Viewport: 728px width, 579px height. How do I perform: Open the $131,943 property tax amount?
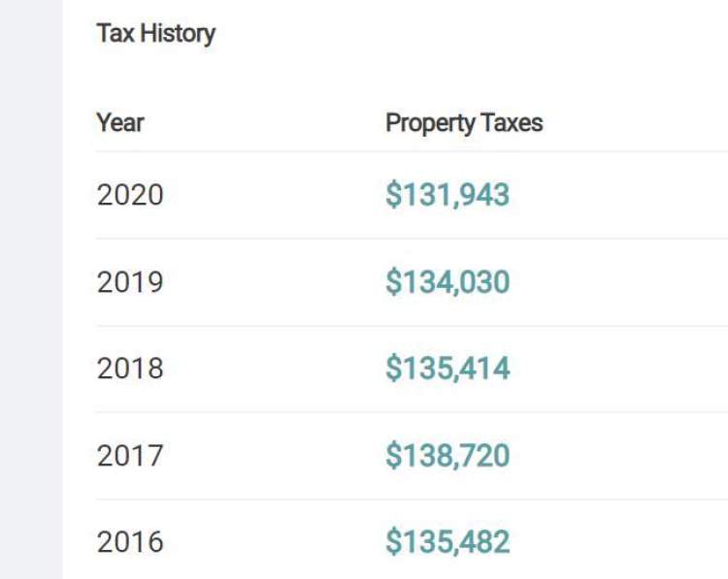point(447,195)
